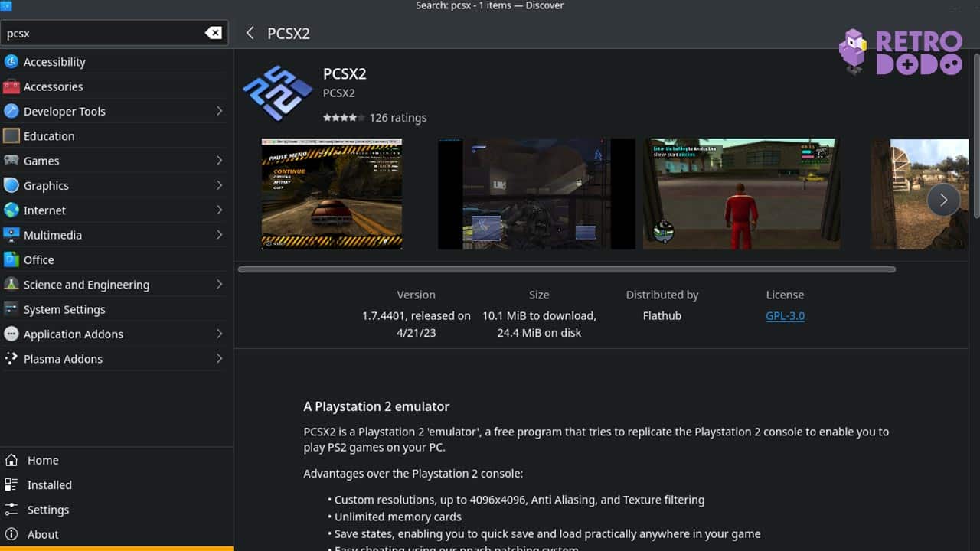Click the Education category icon
Screen dimensions: 980x551
(x=11, y=135)
